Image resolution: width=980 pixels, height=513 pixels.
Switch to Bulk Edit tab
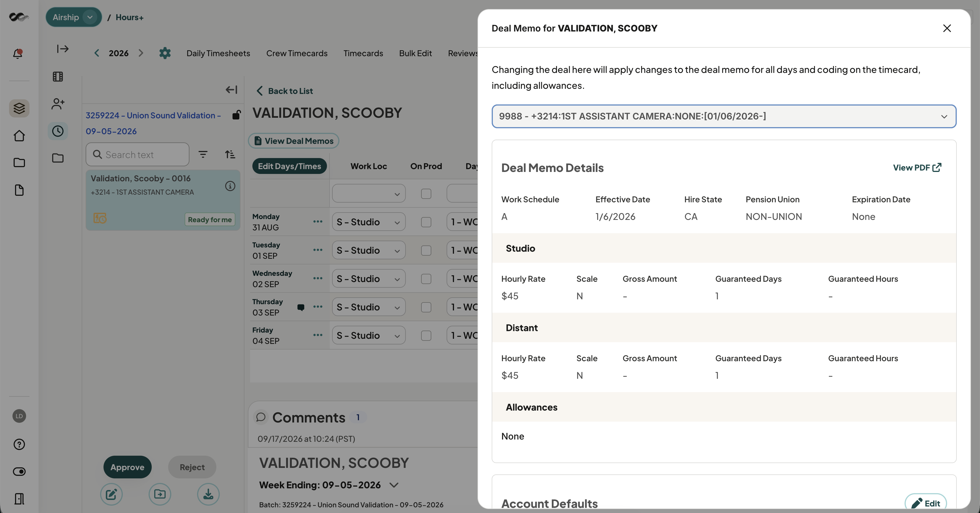pyautogui.click(x=415, y=53)
